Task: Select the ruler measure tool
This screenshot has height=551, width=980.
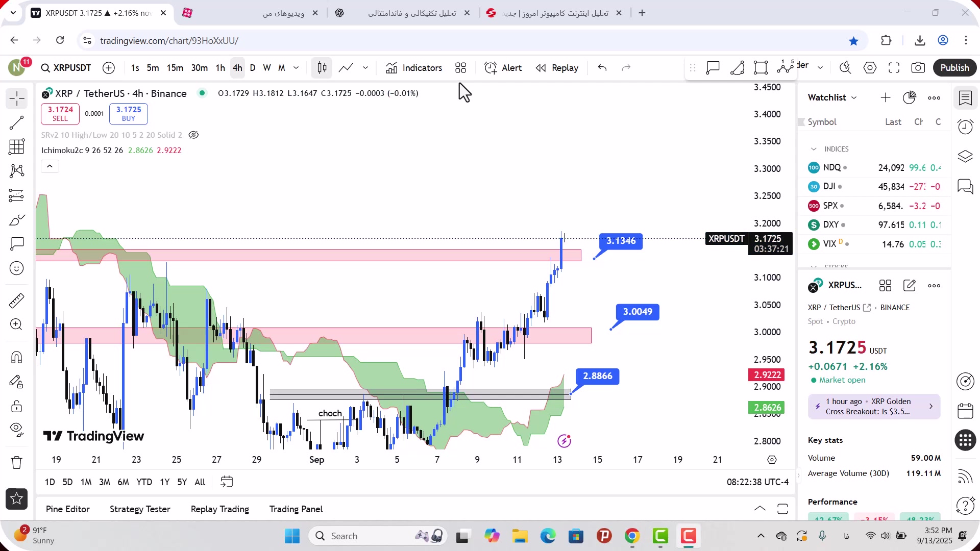Action: click(17, 300)
